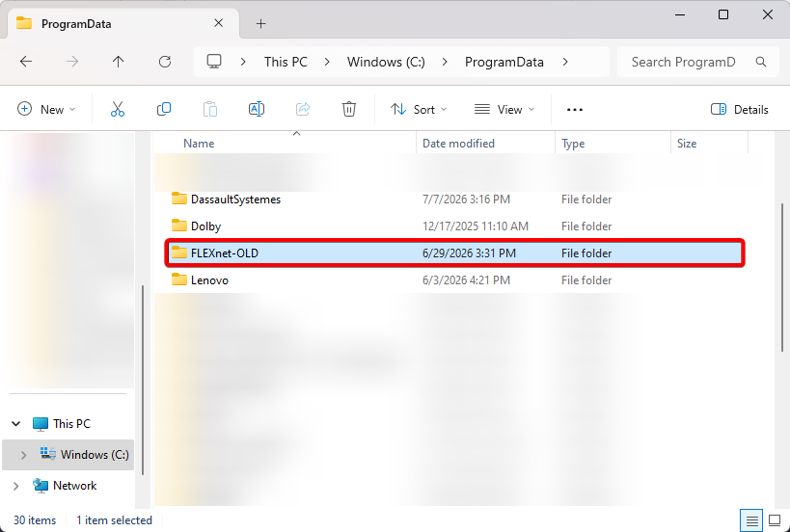The height and width of the screenshot is (532, 790).
Task: Click the Rename icon in toolbar
Action: click(x=257, y=109)
